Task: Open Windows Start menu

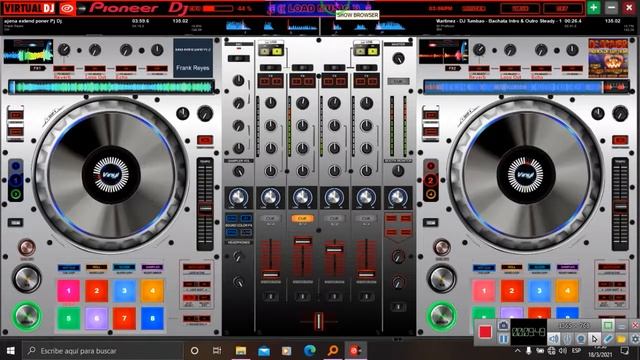Action: (x=11, y=351)
